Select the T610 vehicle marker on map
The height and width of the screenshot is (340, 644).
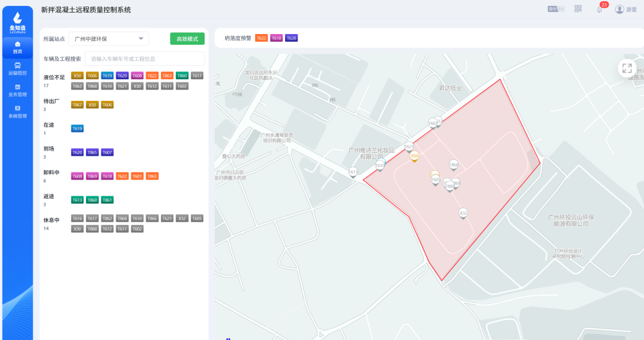[380, 166]
